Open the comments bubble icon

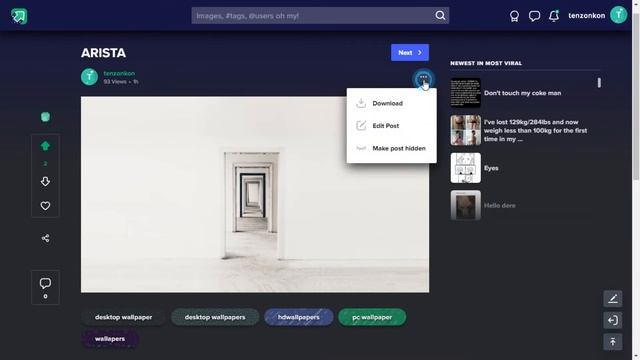coord(45,283)
